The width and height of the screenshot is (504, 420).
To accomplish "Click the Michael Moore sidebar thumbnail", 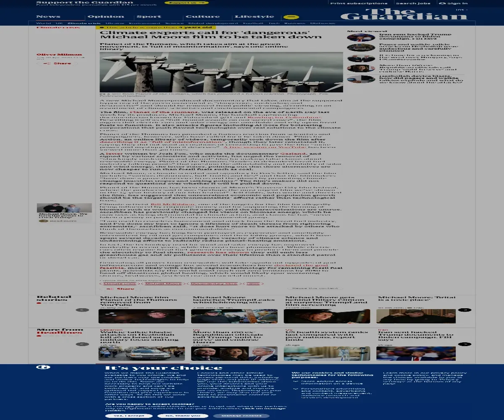I will pos(64,207).
